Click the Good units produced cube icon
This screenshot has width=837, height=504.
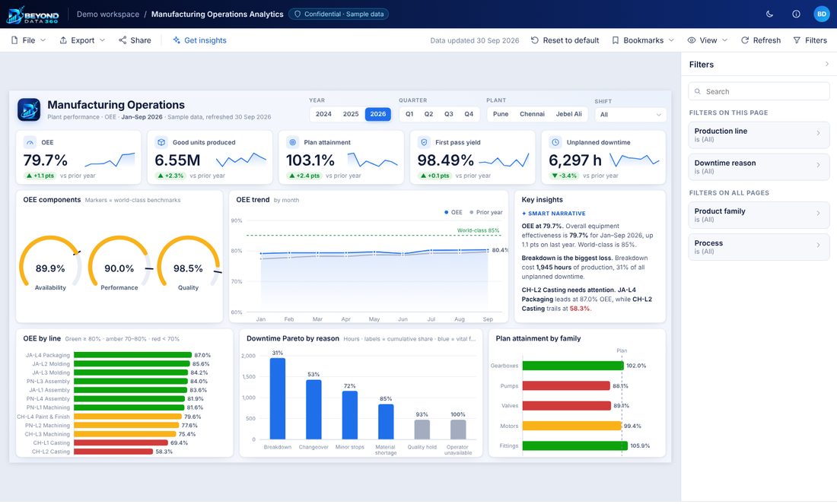coord(161,142)
